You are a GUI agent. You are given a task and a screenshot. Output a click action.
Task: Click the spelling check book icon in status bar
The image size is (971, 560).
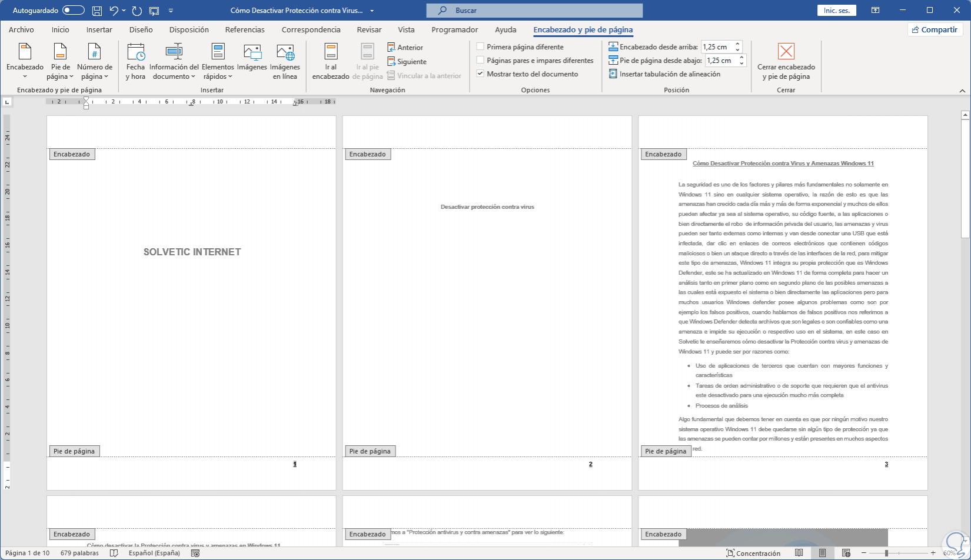pos(114,553)
